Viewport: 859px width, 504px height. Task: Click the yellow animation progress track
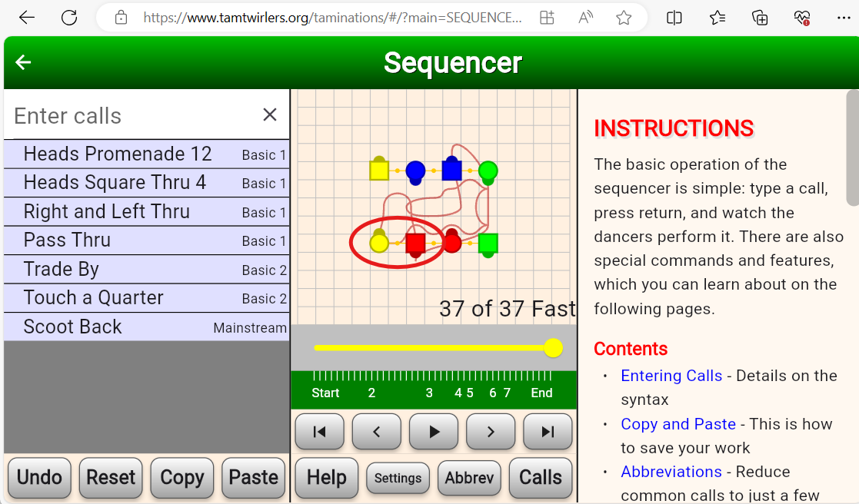click(x=433, y=348)
